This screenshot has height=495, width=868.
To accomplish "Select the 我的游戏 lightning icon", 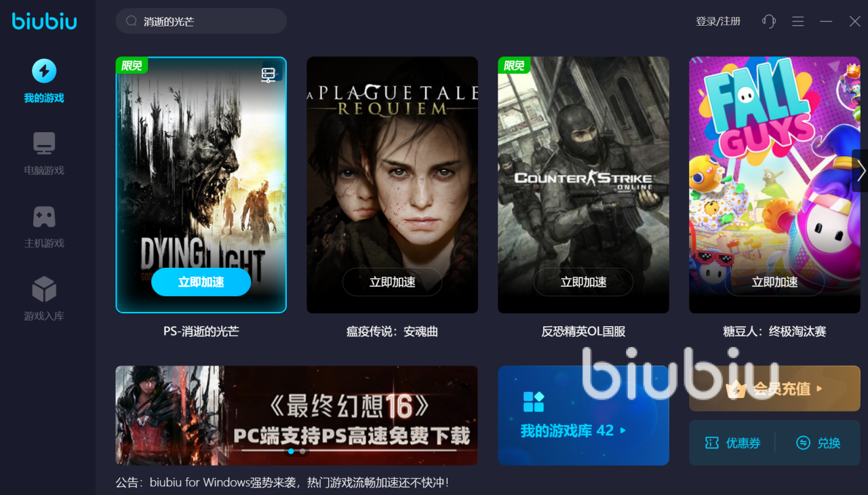I will click(x=44, y=71).
